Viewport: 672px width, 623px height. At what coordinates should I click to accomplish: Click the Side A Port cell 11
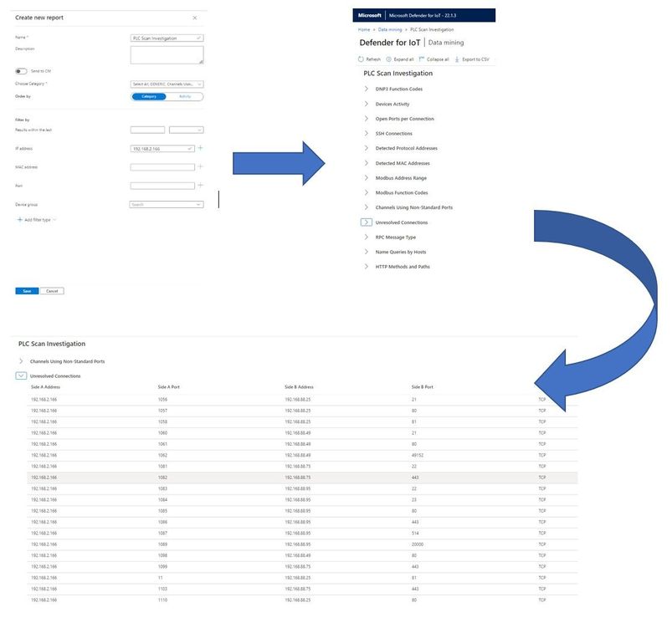click(161, 578)
